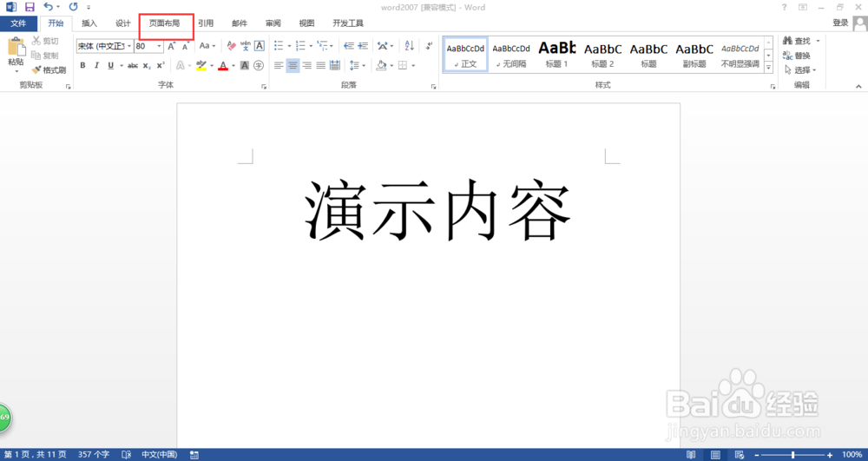Viewport: 868px width, 461px height.
Task: Click the Align Left icon
Action: 279,65
